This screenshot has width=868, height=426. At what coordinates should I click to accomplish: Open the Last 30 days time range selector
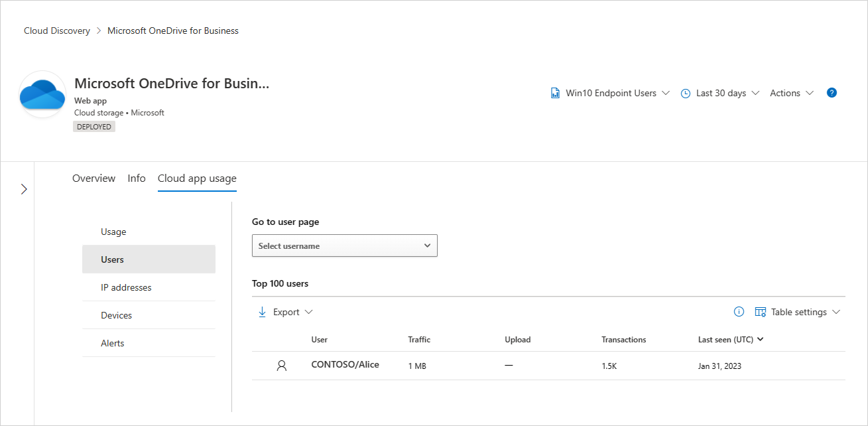[720, 93]
